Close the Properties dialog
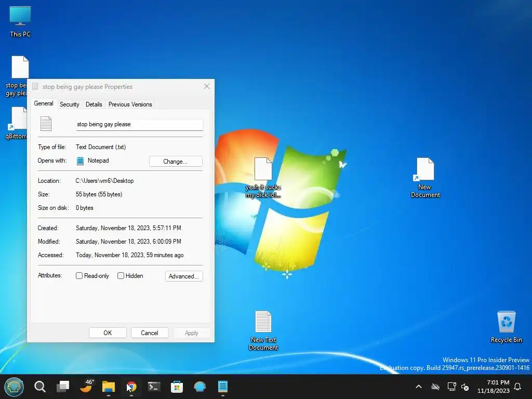The height and width of the screenshot is (399, 532). point(207,87)
